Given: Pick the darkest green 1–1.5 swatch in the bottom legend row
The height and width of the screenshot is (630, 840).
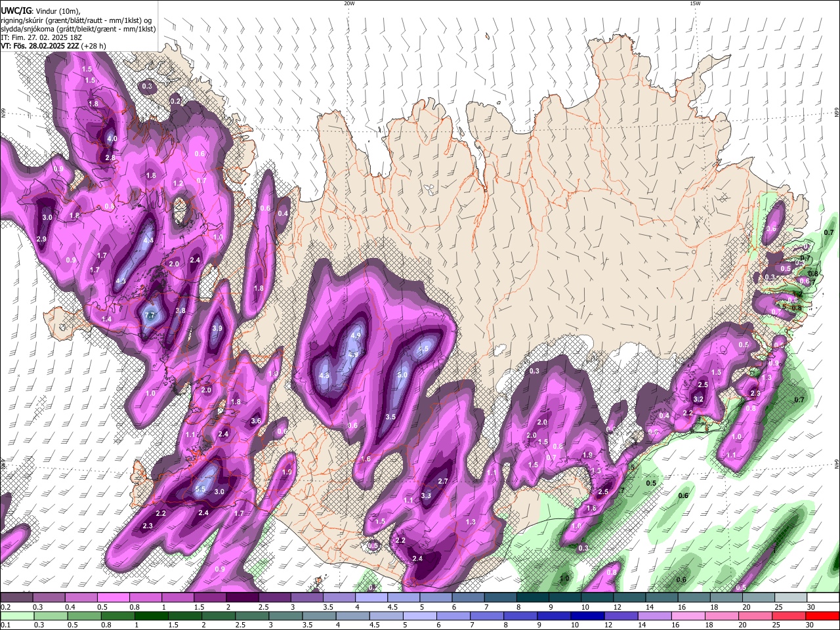Looking at the screenshot, I should 151,616.
